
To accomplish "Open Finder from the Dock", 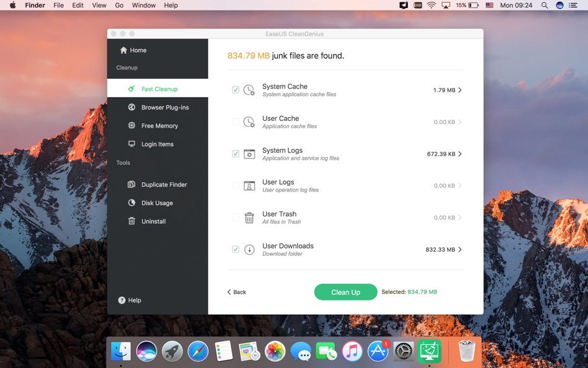I will point(121,351).
